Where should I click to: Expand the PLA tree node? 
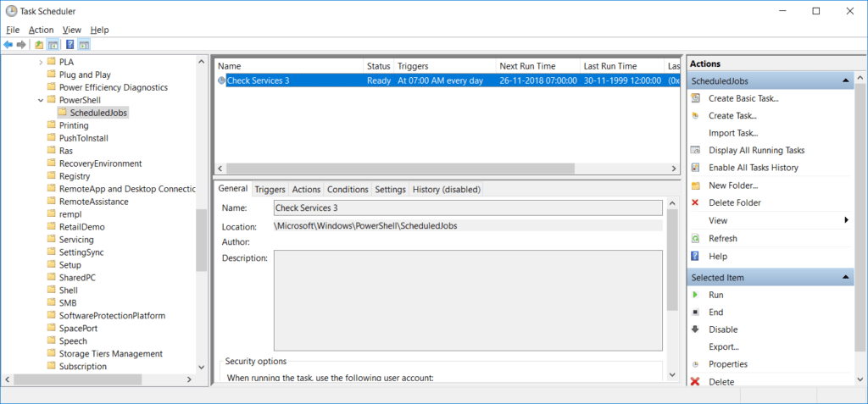[x=41, y=62]
